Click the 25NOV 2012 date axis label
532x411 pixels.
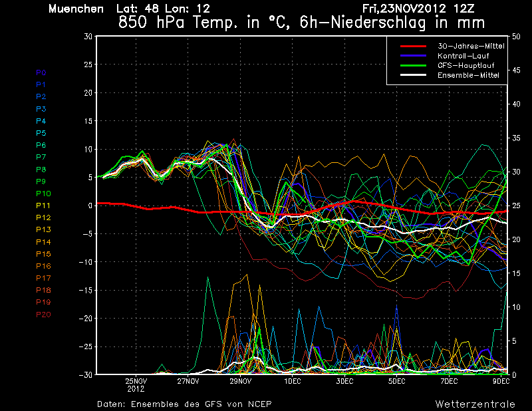(136, 385)
